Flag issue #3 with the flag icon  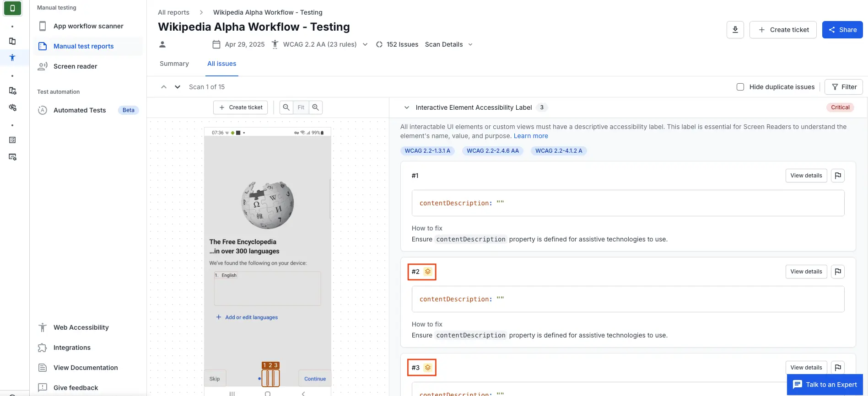(x=838, y=368)
